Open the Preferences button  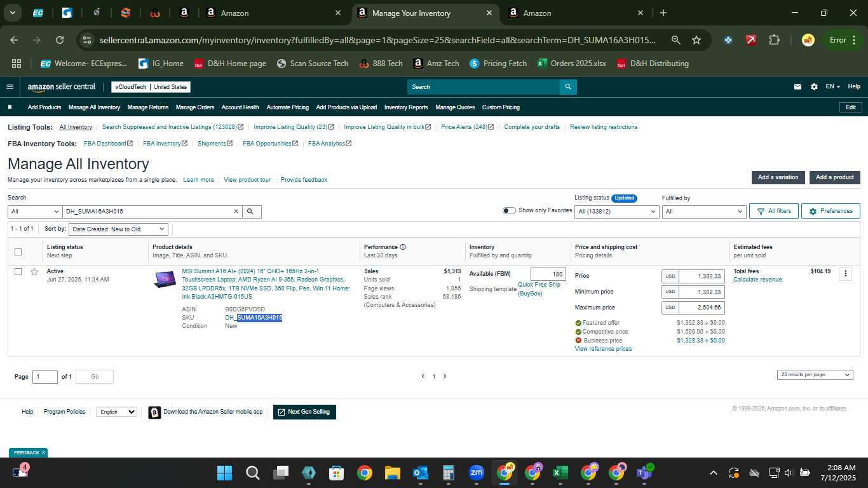coord(831,211)
